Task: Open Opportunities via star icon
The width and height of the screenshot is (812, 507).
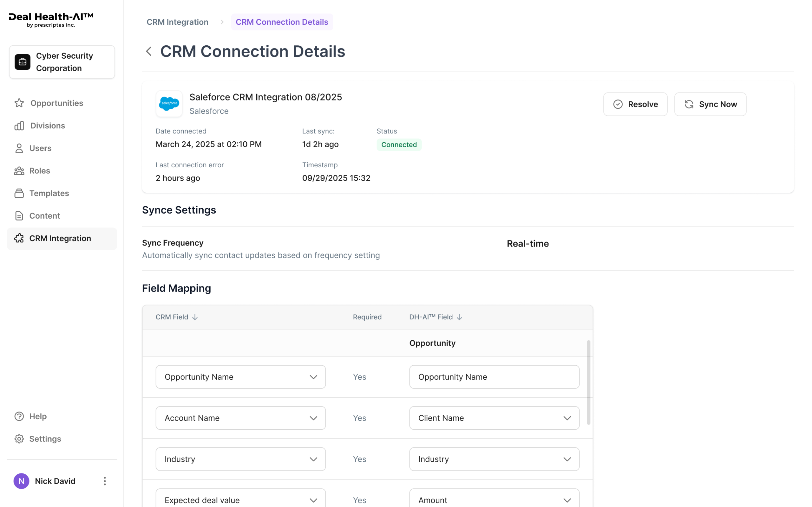Action: click(19, 103)
